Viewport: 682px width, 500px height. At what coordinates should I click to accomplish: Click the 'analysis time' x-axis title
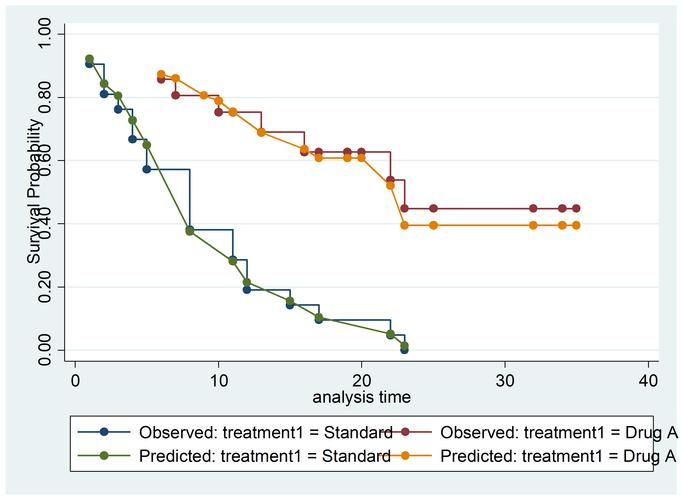361,397
